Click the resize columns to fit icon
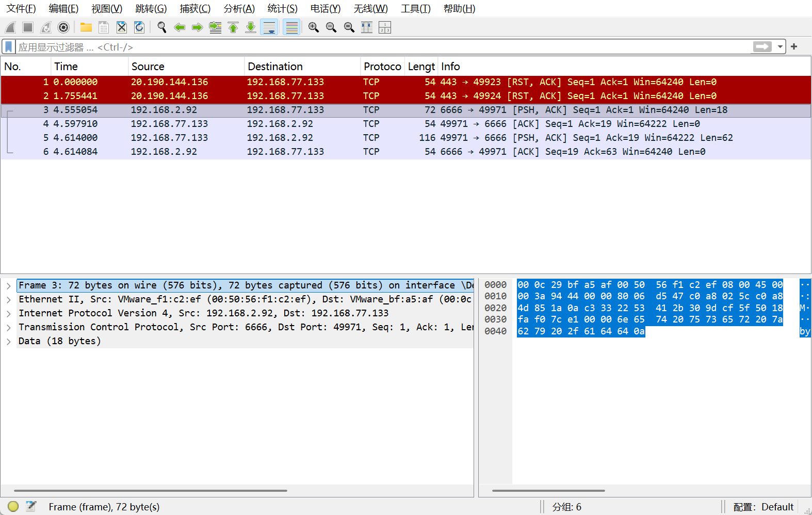 pyautogui.click(x=367, y=27)
